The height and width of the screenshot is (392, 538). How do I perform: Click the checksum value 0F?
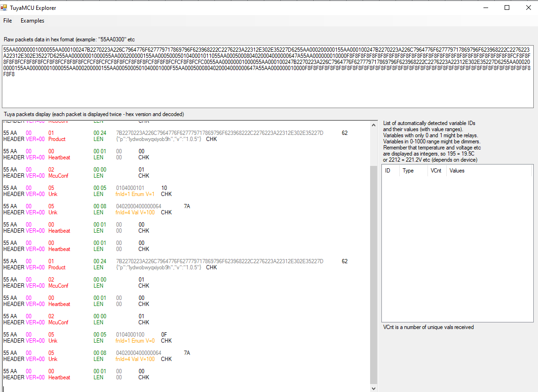pos(164,334)
